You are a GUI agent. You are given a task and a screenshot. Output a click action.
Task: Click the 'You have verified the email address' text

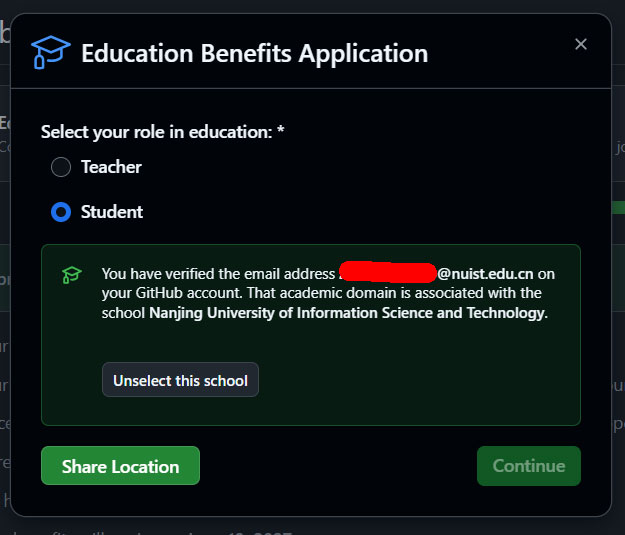point(218,274)
